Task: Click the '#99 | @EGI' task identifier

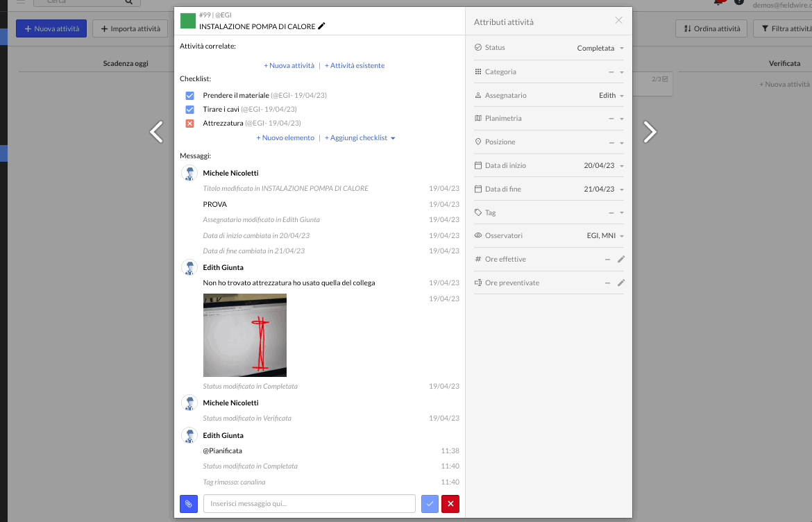Action: [x=215, y=15]
